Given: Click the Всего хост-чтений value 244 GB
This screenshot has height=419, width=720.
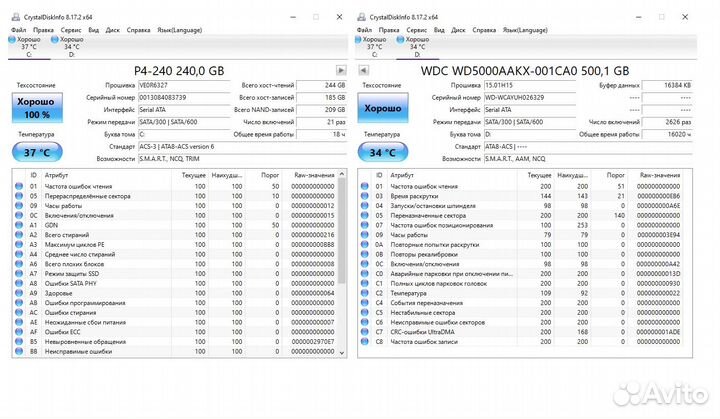Looking at the screenshot, I should [x=321, y=85].
